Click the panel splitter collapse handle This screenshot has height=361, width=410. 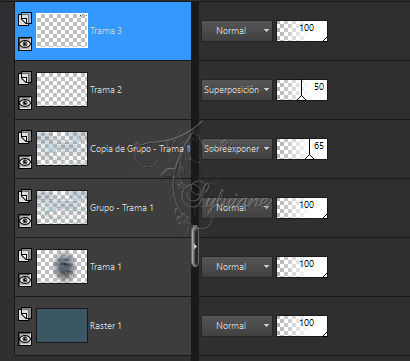(195, 246)
